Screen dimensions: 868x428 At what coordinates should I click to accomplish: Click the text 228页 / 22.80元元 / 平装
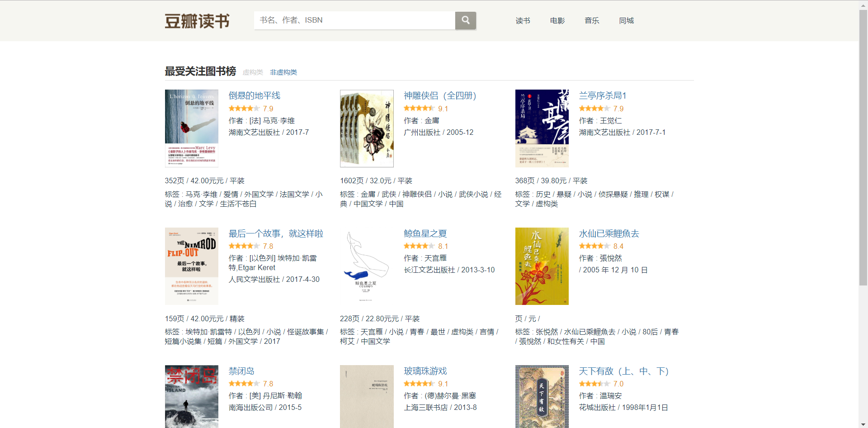tap(380, 319)
